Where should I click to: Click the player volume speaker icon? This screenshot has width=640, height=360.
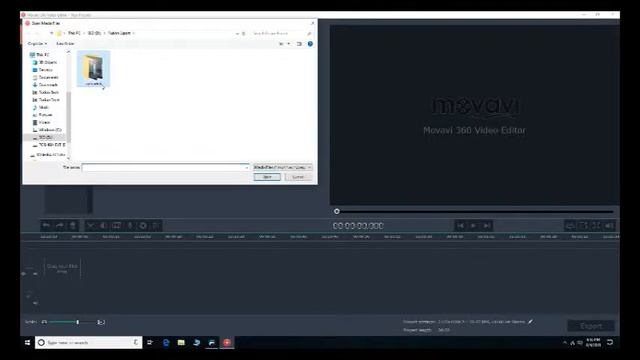click(609, 226)
